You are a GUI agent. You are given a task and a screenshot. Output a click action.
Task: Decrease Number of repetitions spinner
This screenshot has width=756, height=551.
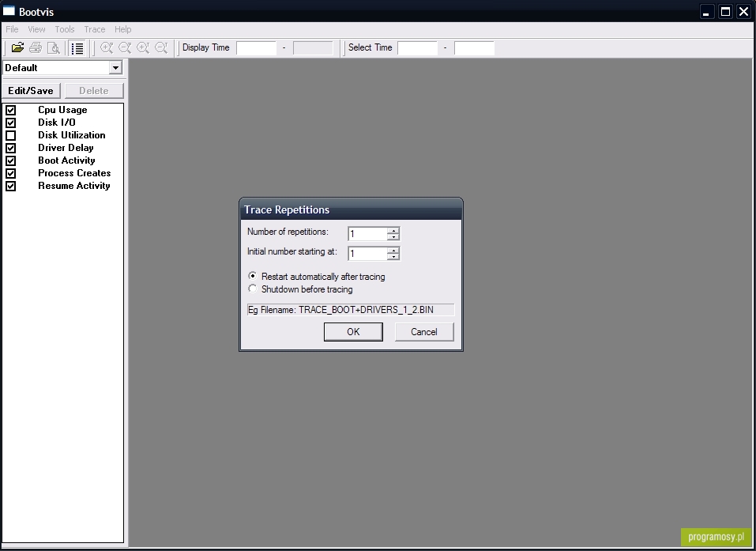coord(393,237)
